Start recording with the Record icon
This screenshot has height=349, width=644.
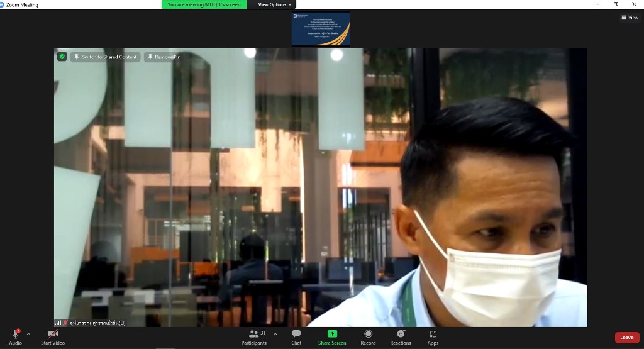pos(368,334)
